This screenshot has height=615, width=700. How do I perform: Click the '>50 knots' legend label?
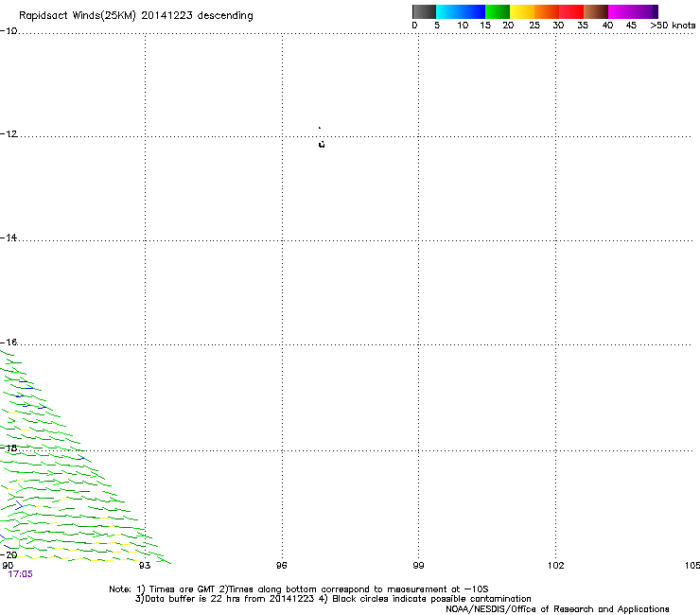673,26
